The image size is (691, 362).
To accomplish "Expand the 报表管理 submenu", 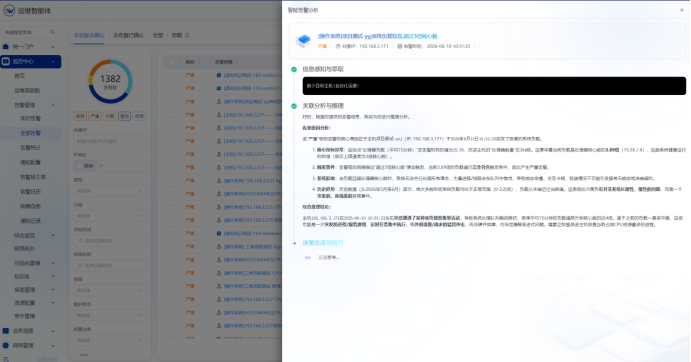I will 53,290.
